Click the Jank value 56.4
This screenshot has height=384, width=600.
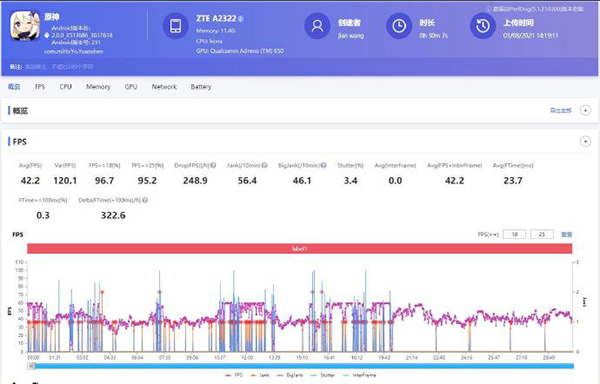click(247, 181)
